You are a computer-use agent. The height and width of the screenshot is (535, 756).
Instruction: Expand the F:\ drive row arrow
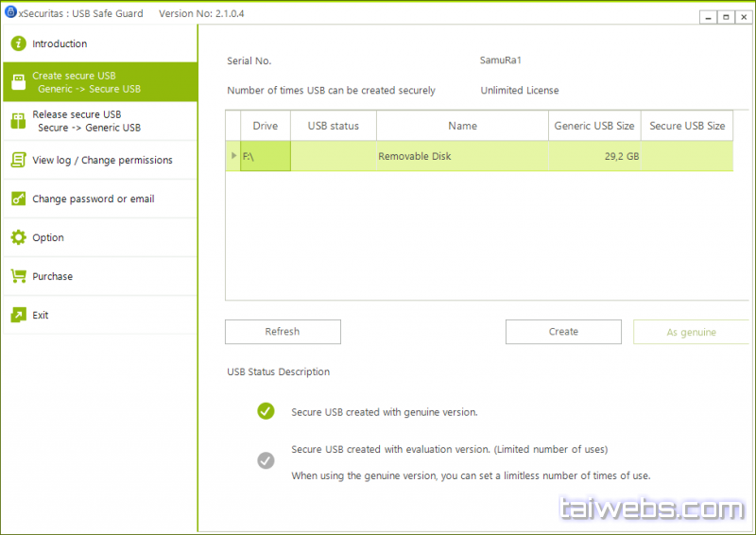click(x=233, y=156)
